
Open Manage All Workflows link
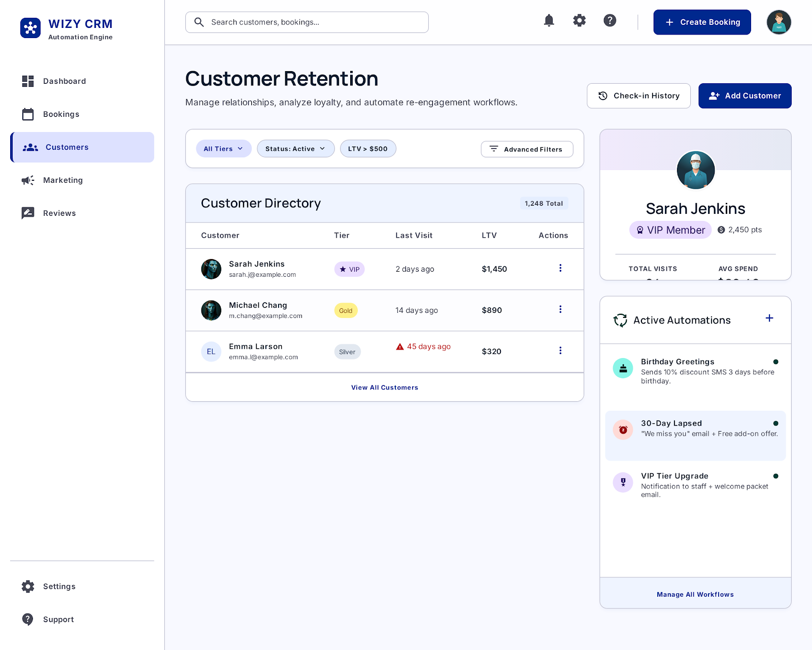695,594
